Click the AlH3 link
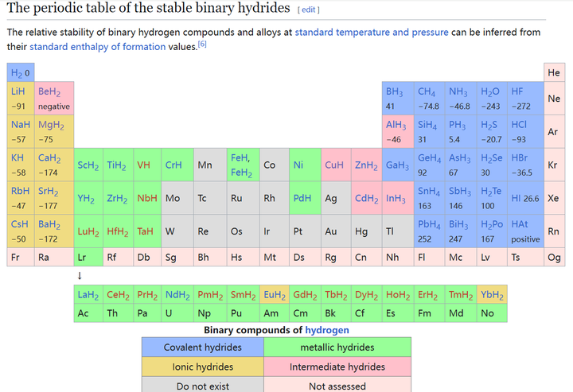573x392 pixels. tap(396, 125)
